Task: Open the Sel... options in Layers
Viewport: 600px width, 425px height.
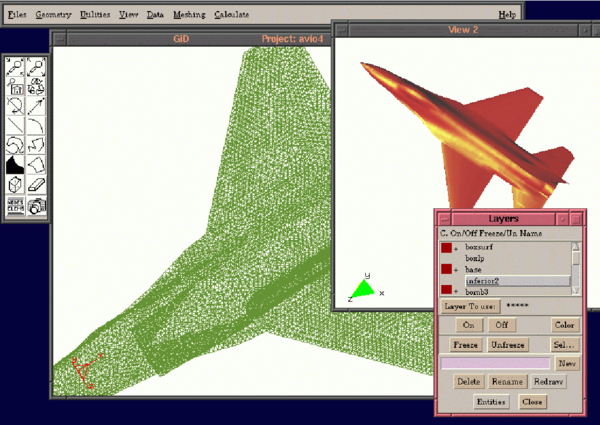Action: coord(565,344)
